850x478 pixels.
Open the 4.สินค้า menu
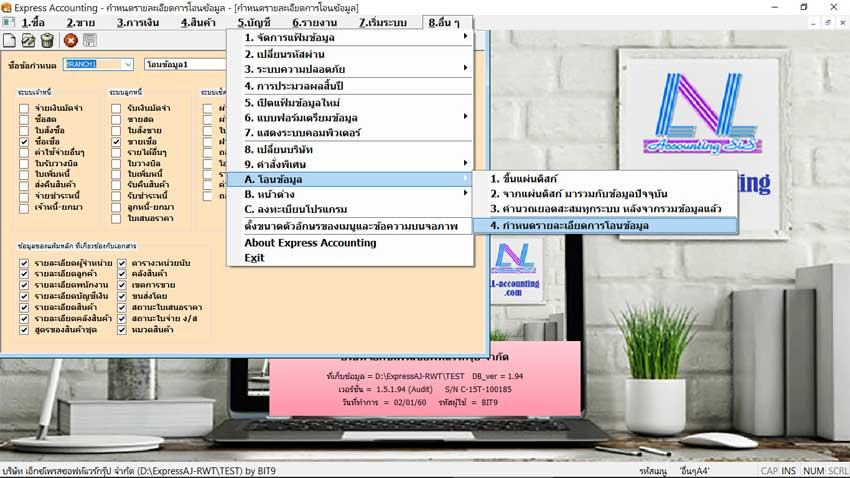pos(198,23)
